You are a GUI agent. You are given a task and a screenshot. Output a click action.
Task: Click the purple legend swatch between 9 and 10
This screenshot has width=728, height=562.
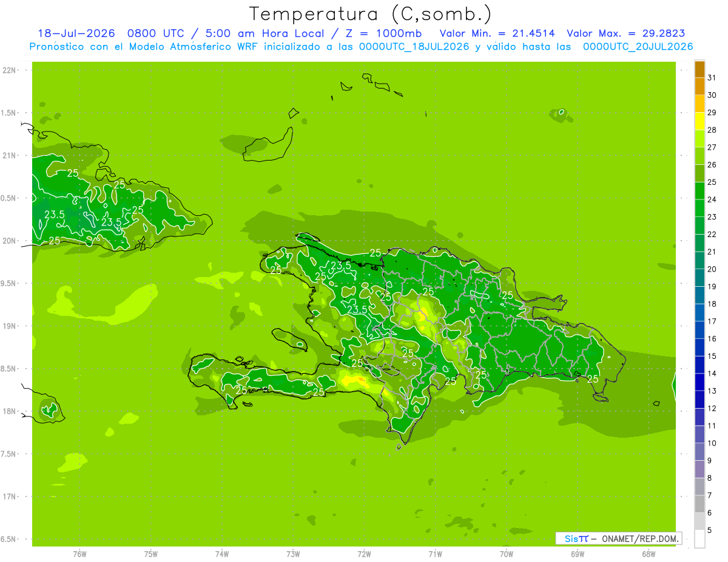[699, 452]
